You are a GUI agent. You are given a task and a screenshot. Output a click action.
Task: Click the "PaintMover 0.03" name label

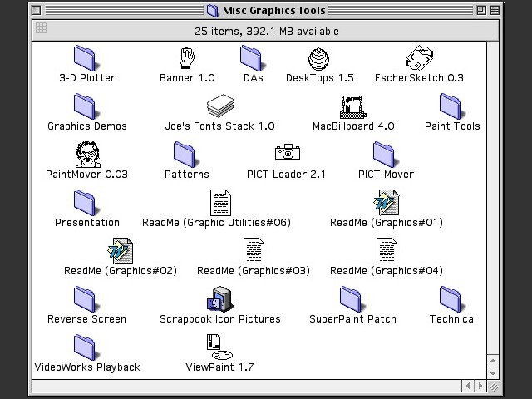pyautogui.click(x=86, y=175)
